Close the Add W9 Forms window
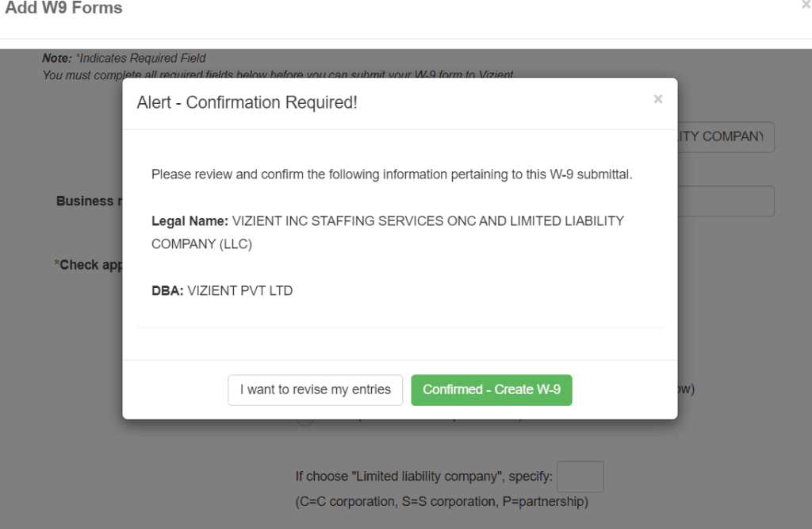 tap(806, 5)
